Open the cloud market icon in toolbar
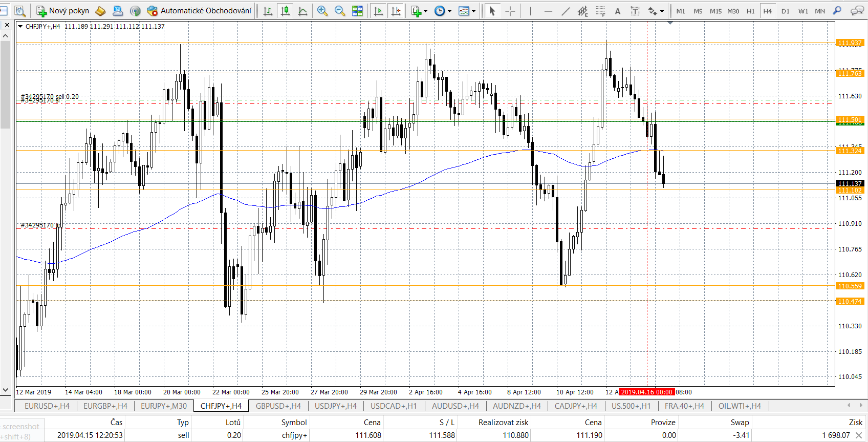 [x=118, y=11]
